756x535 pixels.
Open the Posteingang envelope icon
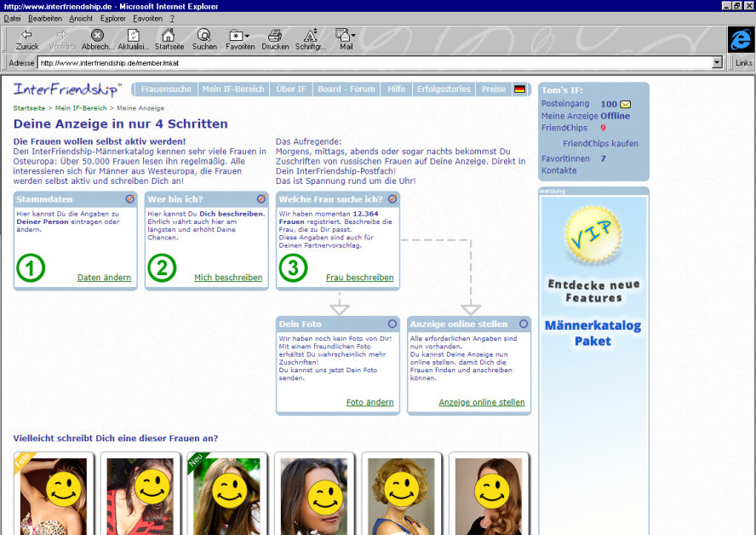626,104
